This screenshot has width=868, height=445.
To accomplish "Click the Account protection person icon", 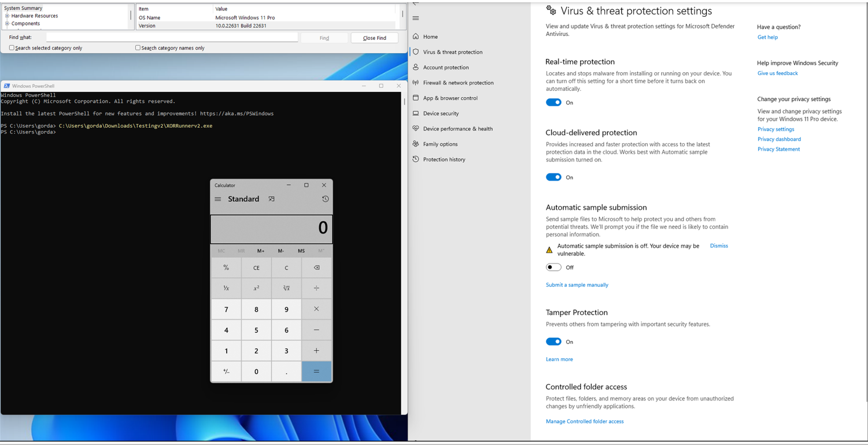I will coord(416,67).
